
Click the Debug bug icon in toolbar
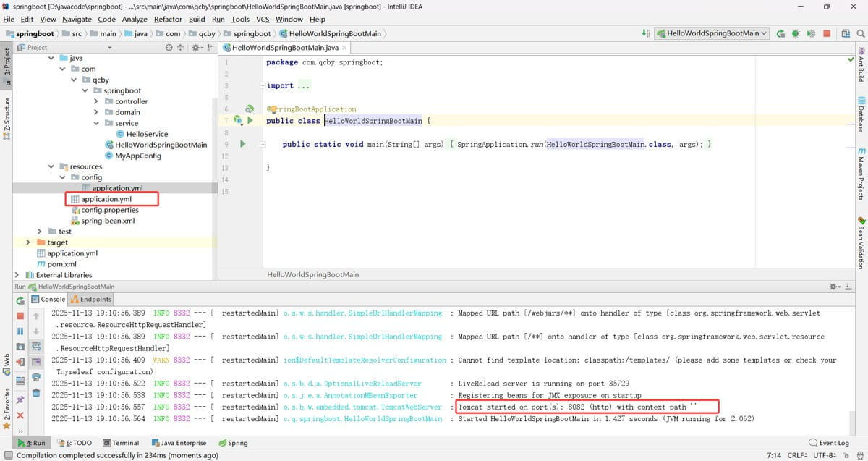(796, 33)
